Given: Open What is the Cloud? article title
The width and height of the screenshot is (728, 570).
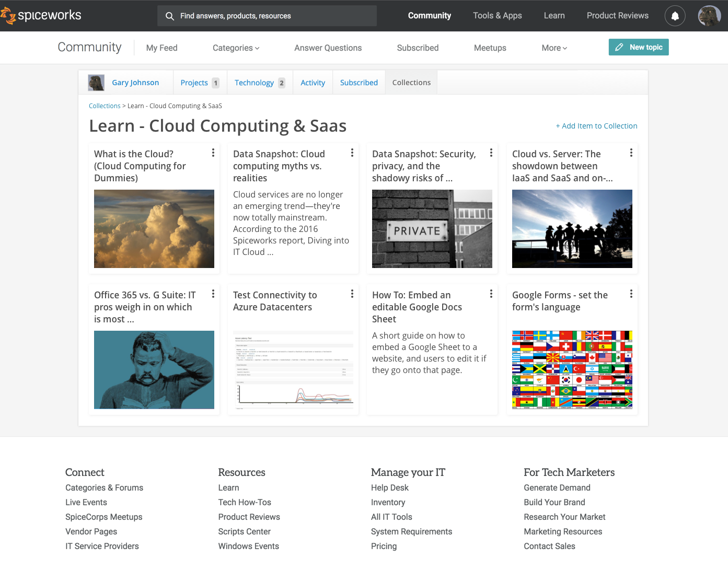Looking at the screenshot, I should pyautogui.click(x=140, y=166).
